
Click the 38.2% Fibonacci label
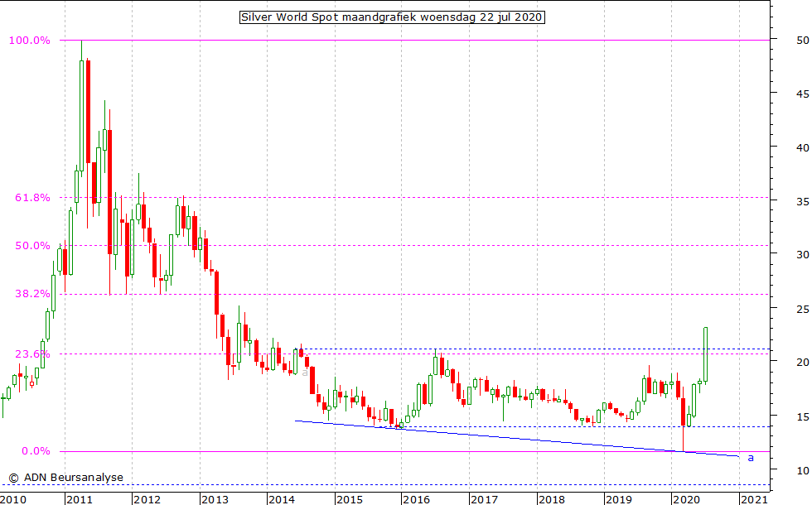(32, 294)
